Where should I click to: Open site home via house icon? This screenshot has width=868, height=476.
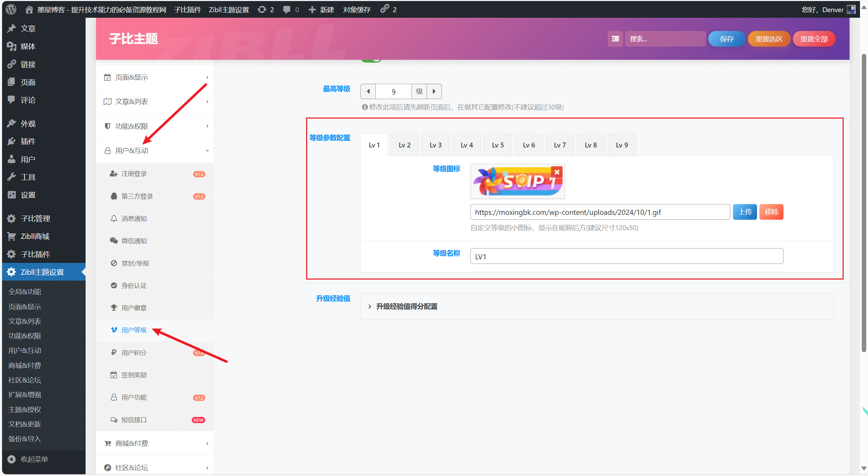pos(29,9)
